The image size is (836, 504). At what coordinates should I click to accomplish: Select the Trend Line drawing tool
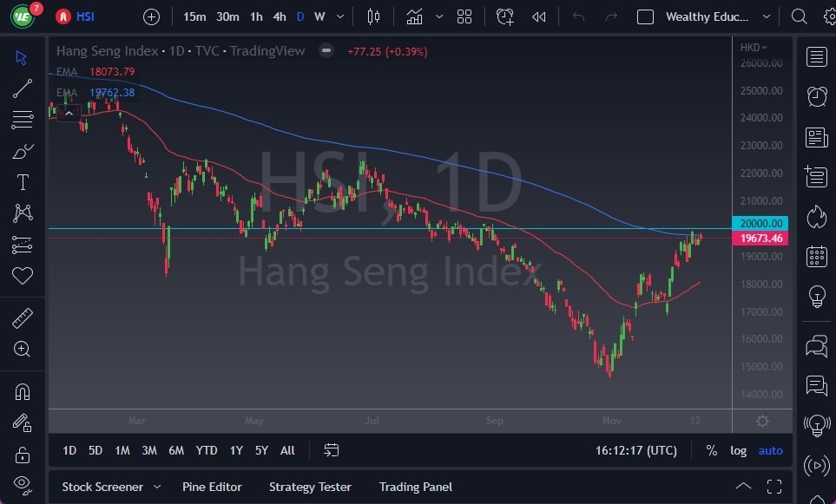tap(23, 88)
